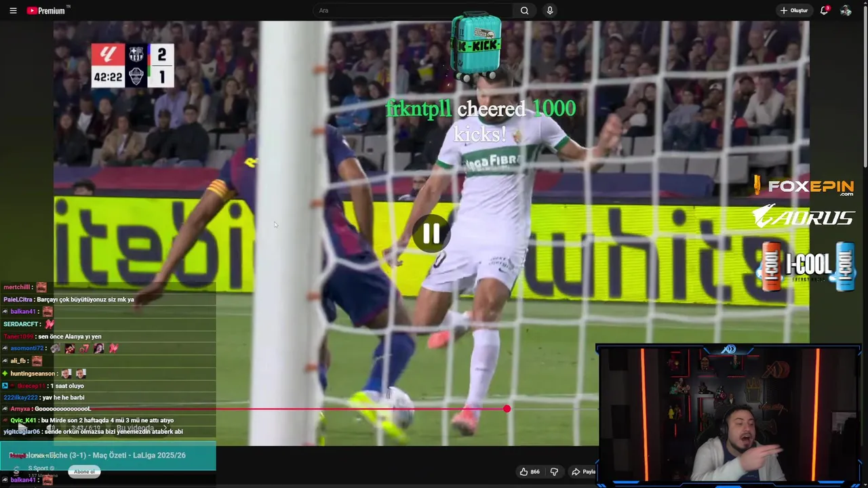Viewport: 868px width, 488px height.
Task: Subscribe using the 'Abone ol' button
Action: (85, 472)
